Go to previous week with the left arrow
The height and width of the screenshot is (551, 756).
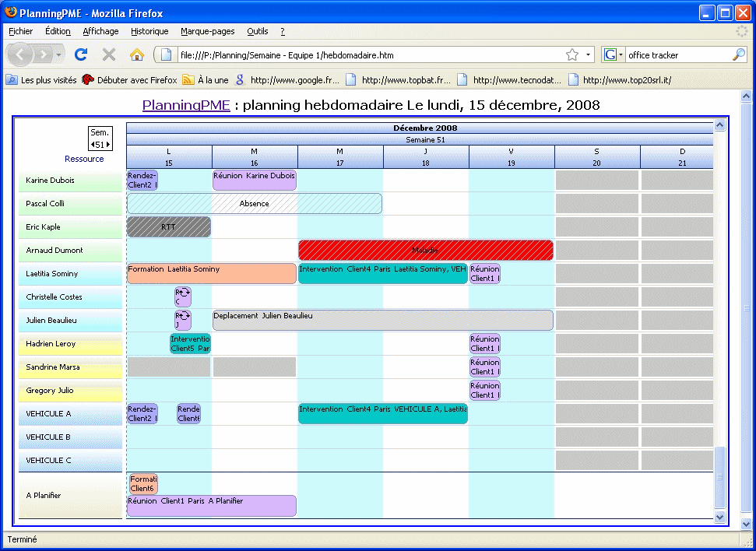click(92, 144)
